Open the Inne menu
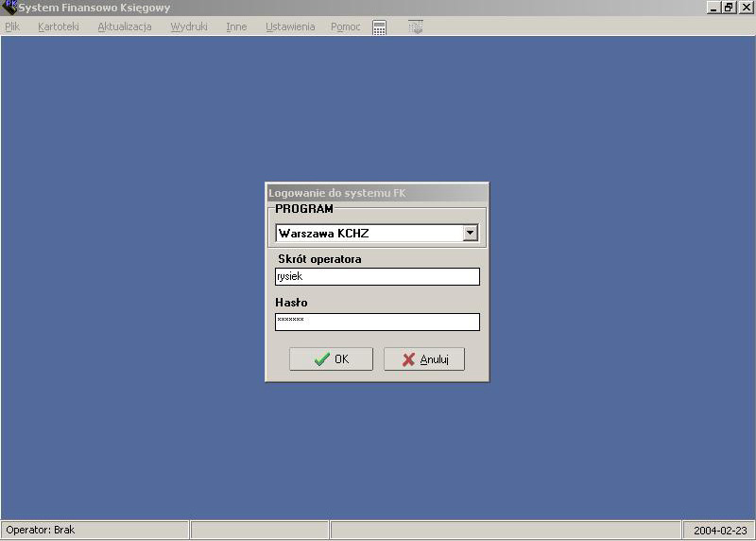 point(236,26)
